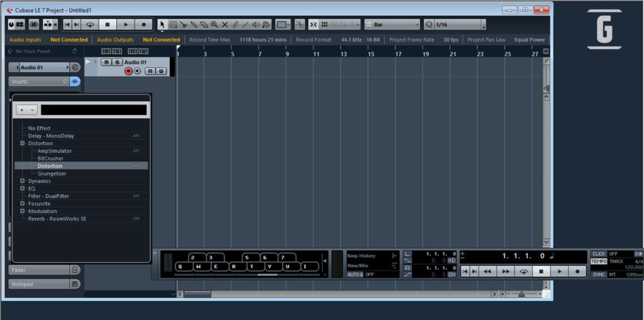
Task: Select the Zoom magnifier tool
Action: (214, 25)
